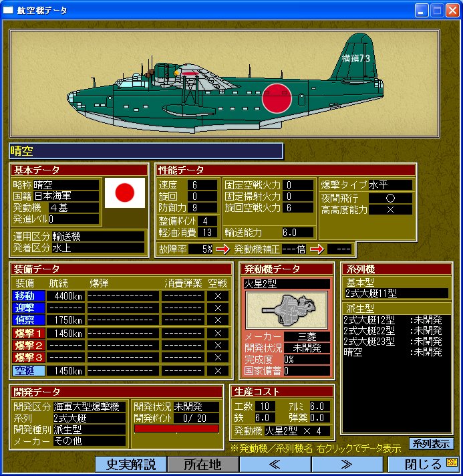Minimize the 航空機データ window

tap(421, 11)
